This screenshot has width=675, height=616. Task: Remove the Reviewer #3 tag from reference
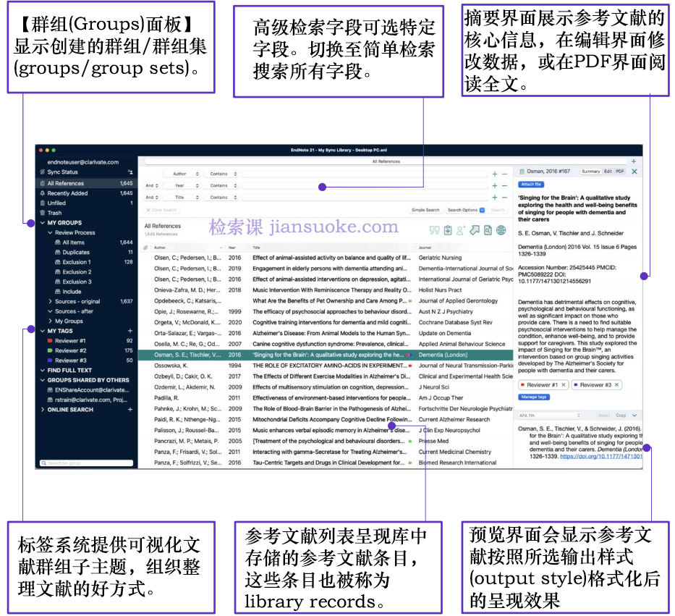(617, 384)
